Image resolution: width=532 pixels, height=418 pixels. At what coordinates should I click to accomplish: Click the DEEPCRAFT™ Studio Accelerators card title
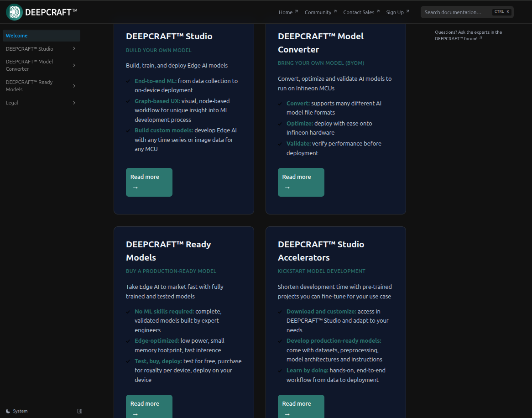pos(321,251)
